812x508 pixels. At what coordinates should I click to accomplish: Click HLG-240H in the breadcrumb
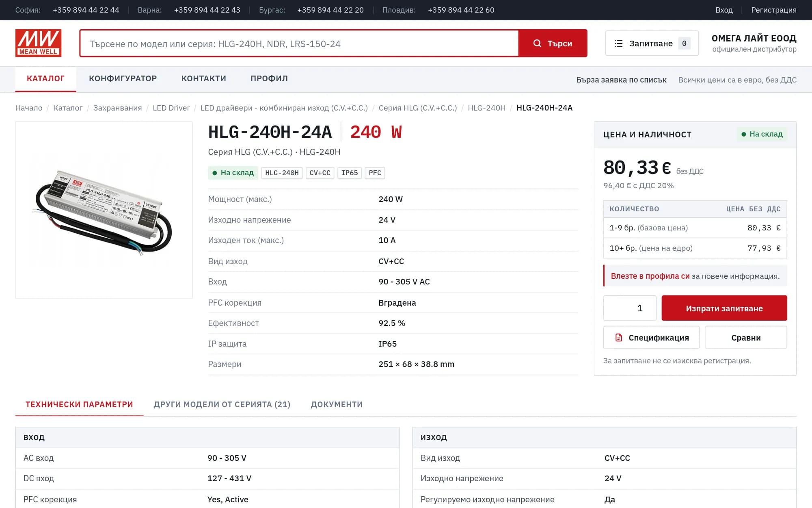(x=486, y=108)
